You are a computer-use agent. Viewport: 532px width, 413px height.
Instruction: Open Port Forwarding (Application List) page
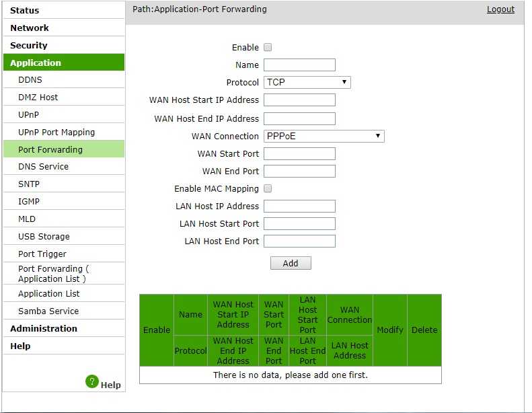tap(64, 274)
